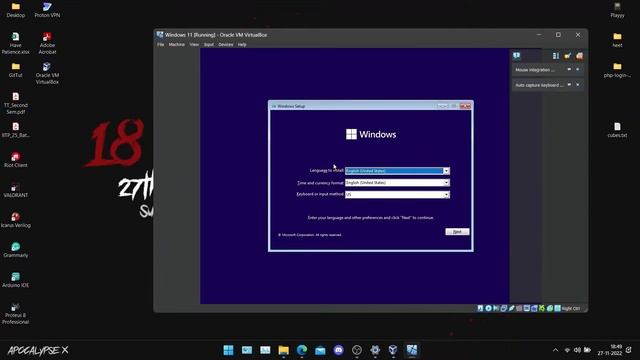The image size is (640, 360).
Task: Open the Windows Start menu
Action: pyautogui.click(x=228, y=350)
